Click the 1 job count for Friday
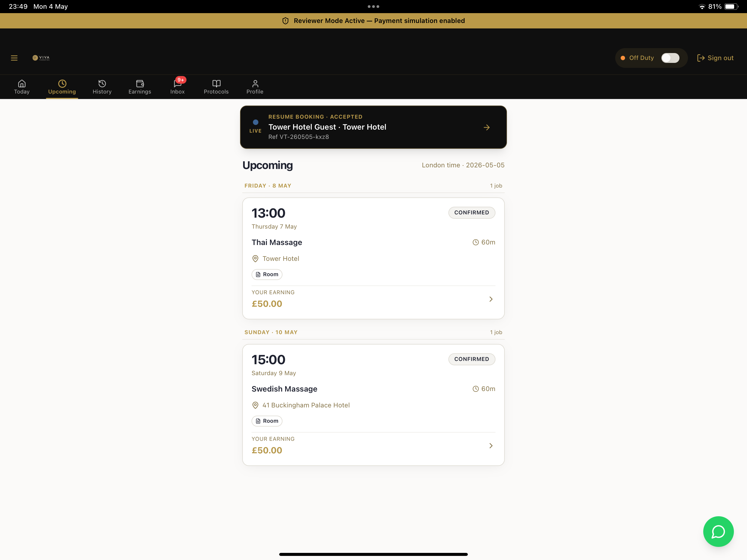The image size is (747, 560). tap(496, 186)
